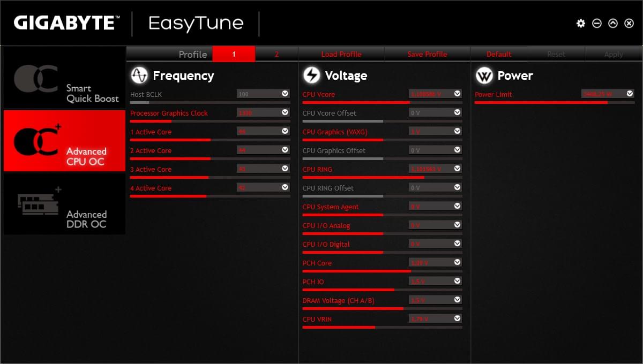Screen dimensions: 643x364
Task: Click the Voltage lightning bolt icon
Action: pos(311,75)
